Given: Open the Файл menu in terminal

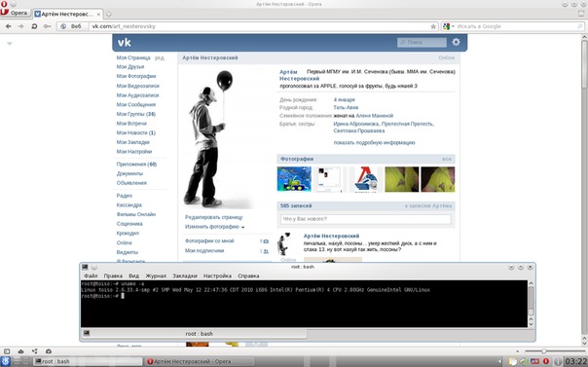Looking at the screenshot, I should pos(91,275).
